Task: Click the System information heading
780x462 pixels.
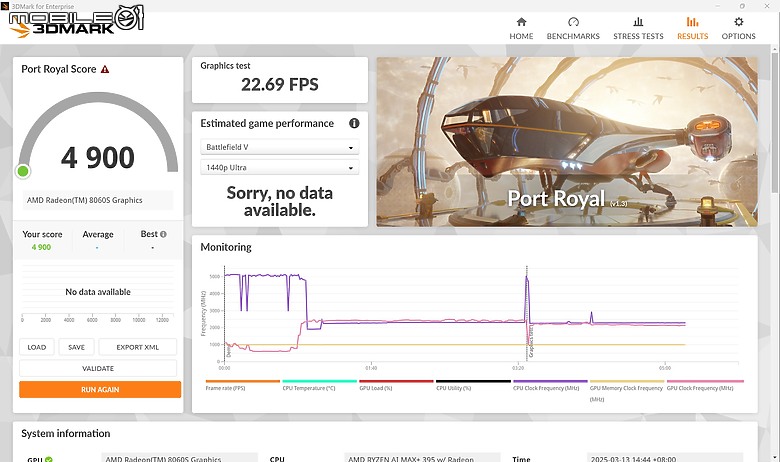Action: point(66,433)
